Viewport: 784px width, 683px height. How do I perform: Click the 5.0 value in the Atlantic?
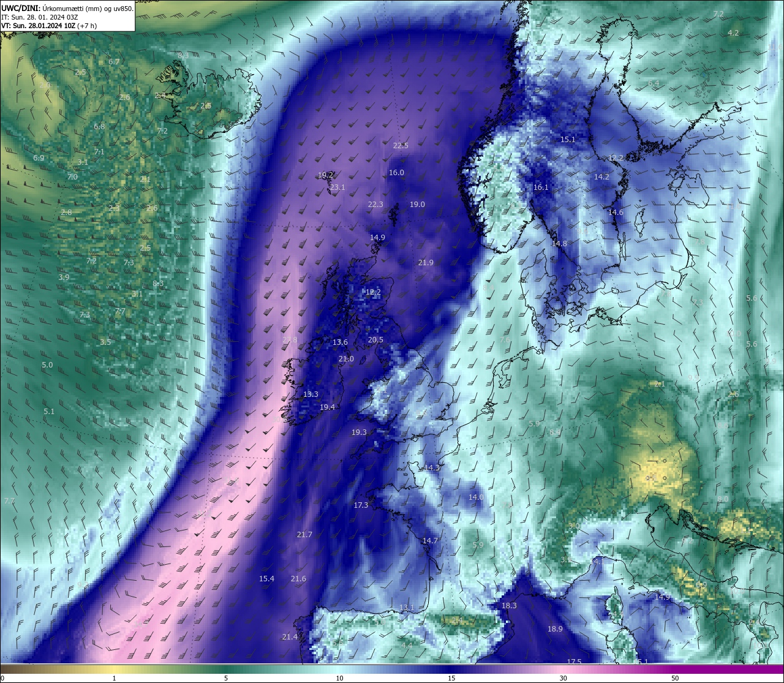47,365
